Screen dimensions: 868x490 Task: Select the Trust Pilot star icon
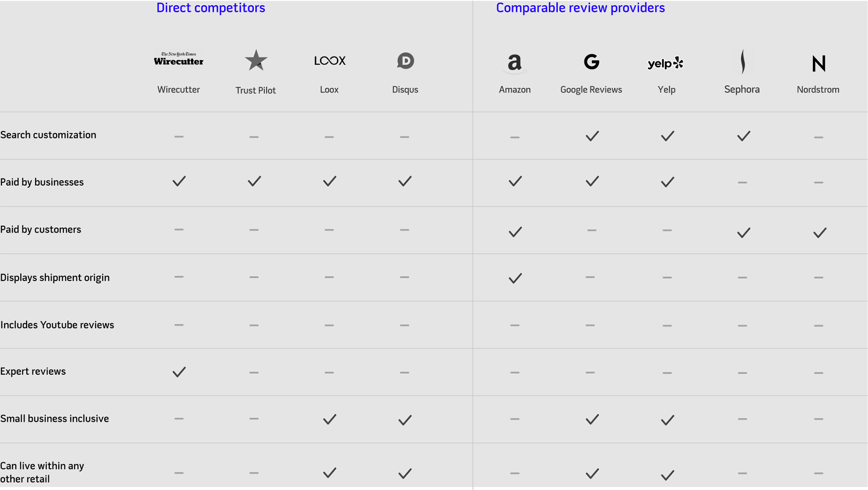click(x=256, y=60)
